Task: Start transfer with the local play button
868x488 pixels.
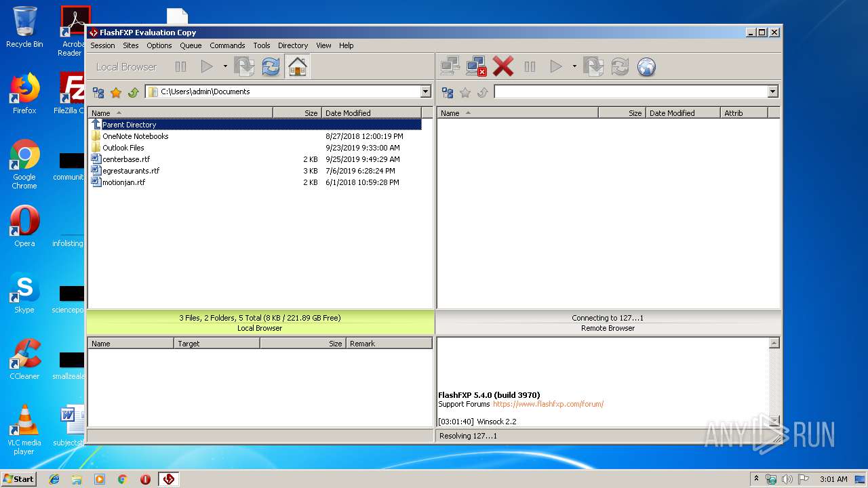Action: point(207,66)
